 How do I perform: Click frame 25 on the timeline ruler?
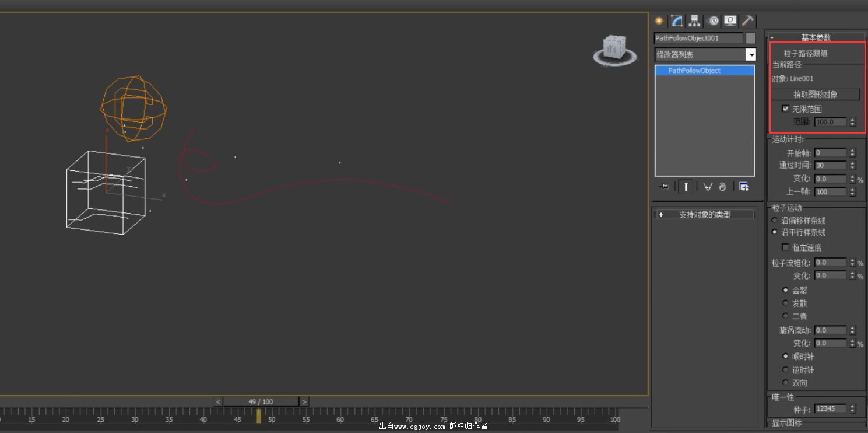tap(100, 420)
